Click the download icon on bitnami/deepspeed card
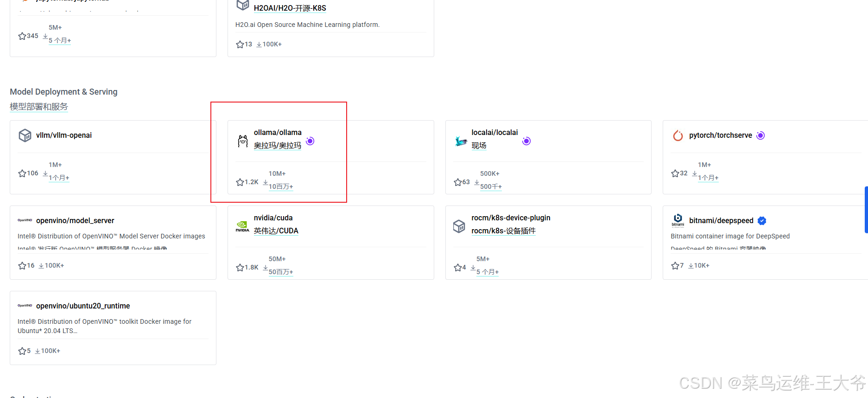This screenshot has width=868, height=398. (x=691, y=266)
